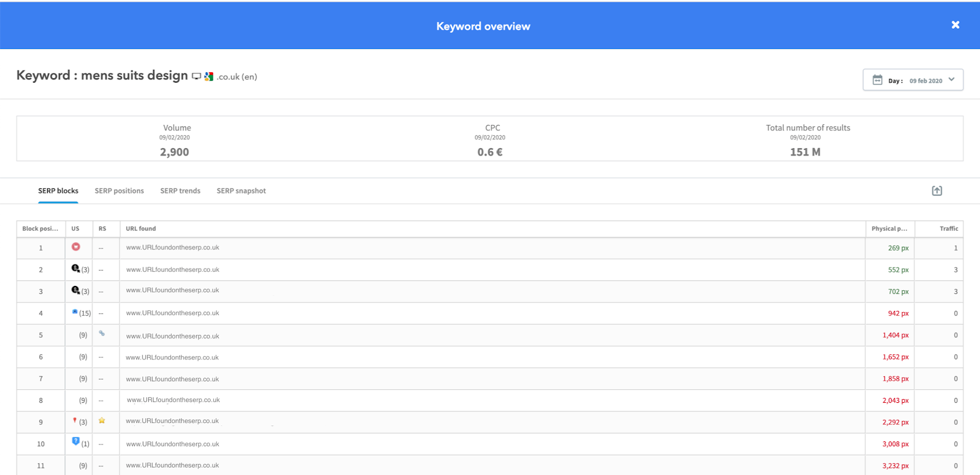
Task: Open the SERP trends tab
Action: [180, 191]
